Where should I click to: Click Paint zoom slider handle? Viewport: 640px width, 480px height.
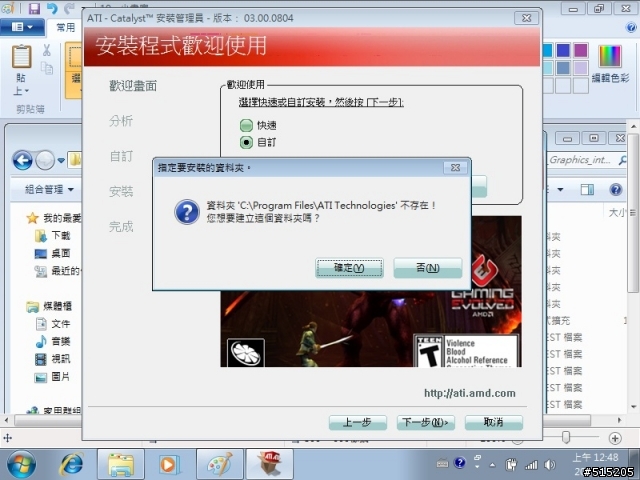tap(566, 437)
